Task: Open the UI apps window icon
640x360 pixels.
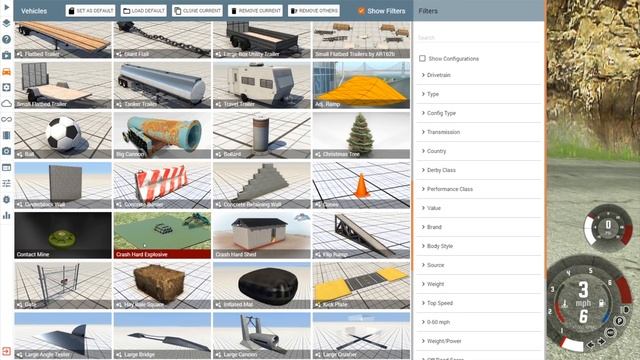Action: pos(6,167)
